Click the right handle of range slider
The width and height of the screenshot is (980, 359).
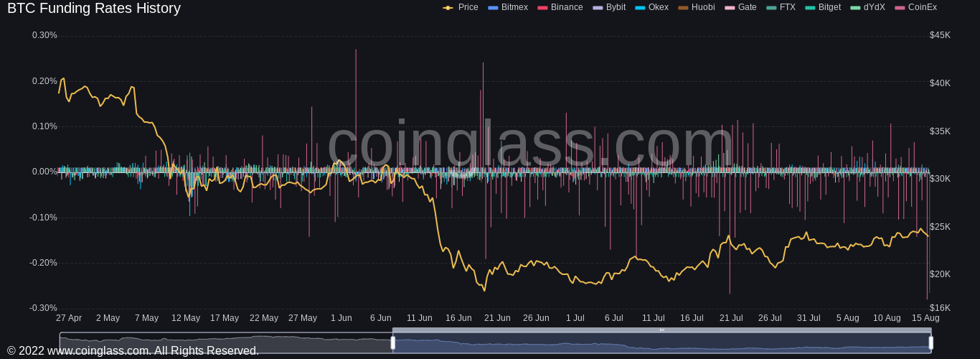(930, 343)
